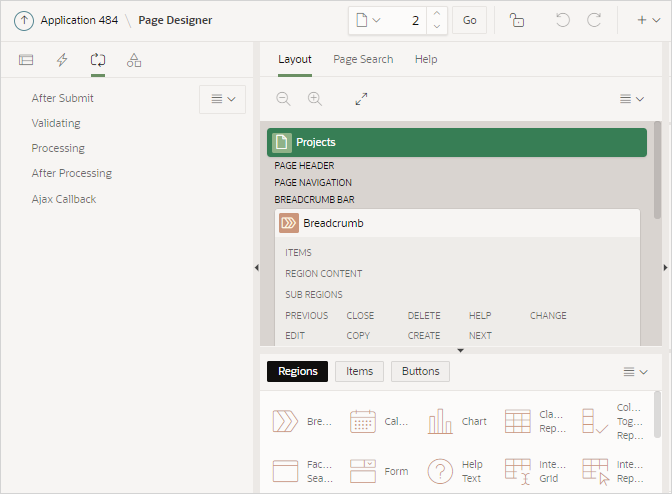Collapse the gallery with down splitter arrow

click(x=461, y=350)
